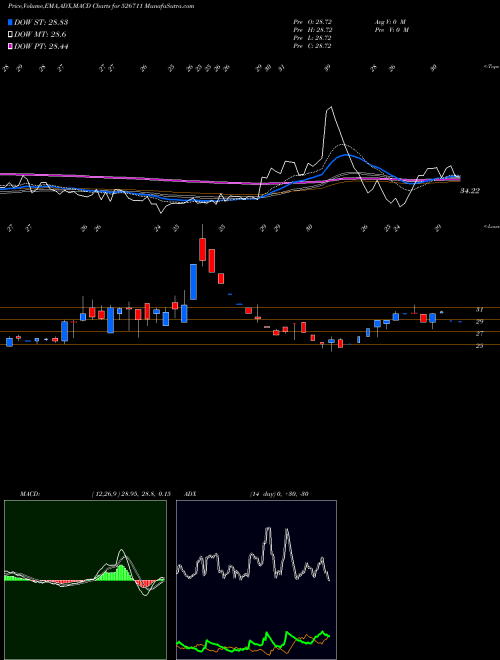The width and height of the screenshot is (500, 660).
Task: Click the 'ADX' panel heading
Action: [x=190, y=494]
